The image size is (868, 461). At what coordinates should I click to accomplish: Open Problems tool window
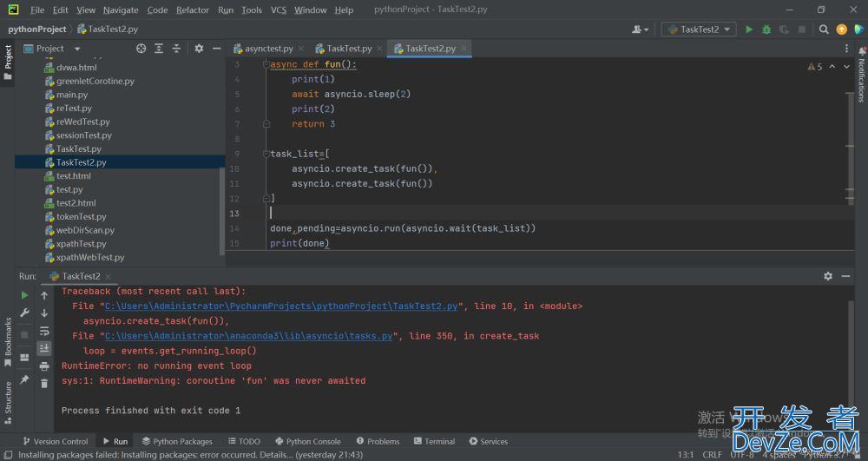[x=378, y=441]
